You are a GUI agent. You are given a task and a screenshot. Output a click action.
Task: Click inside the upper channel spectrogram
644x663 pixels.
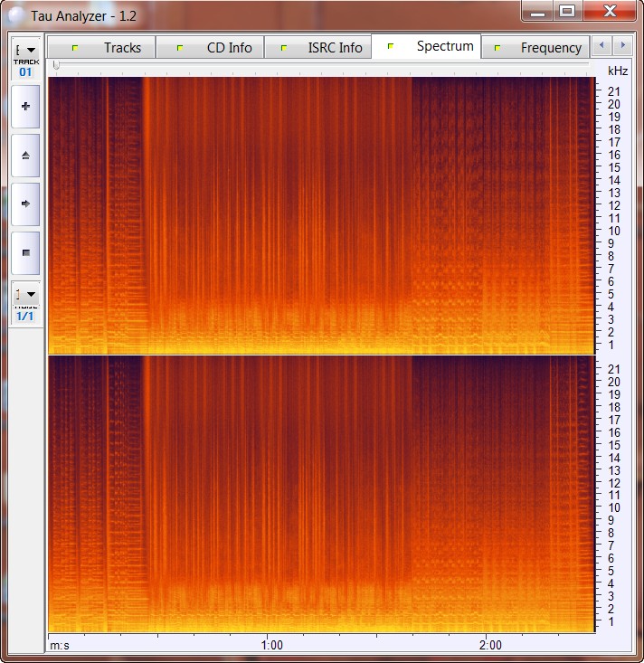(x=320, y=215)
